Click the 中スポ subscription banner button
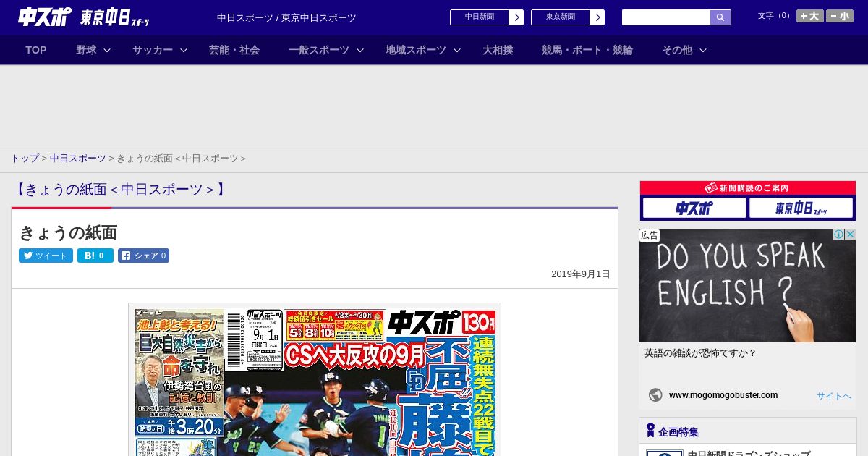This screenshot has height=456, width=868. coord(694,208)
